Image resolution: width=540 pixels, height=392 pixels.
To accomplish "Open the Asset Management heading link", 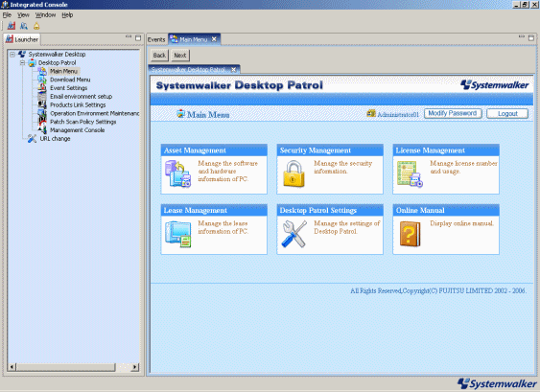I will (195, 150).
